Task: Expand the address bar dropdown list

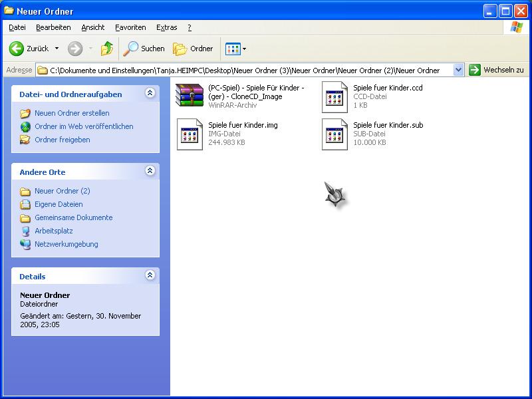Action: tap(458, 70)
